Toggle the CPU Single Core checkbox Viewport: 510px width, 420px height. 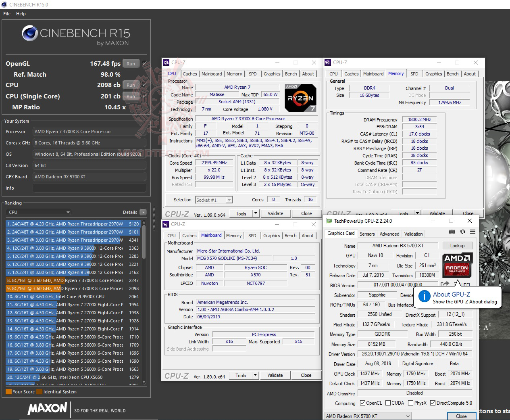[144, 96]
